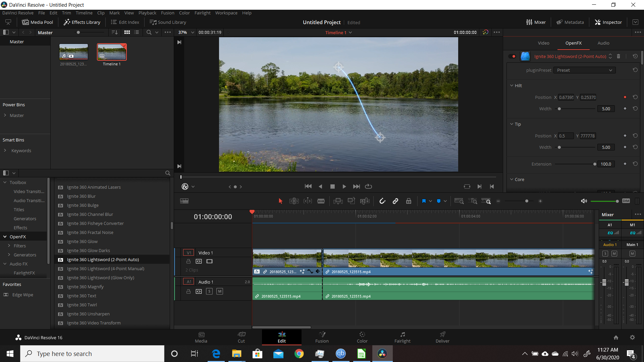This screenshot has height=362, width=644.
Task: Delete the Ignite 360 Lightsword effect
Action: pos(619,56)
